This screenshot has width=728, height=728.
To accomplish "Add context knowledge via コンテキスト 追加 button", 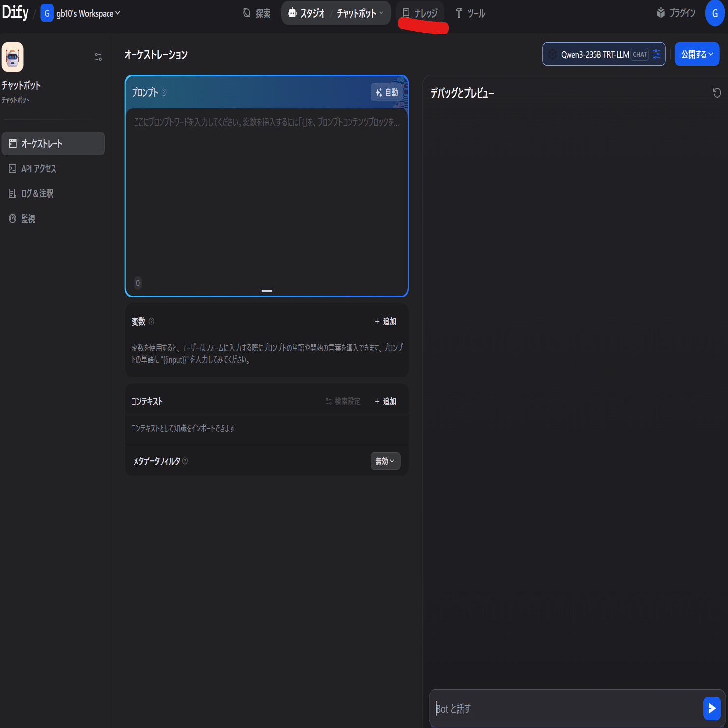I will (x=385, y=401).
